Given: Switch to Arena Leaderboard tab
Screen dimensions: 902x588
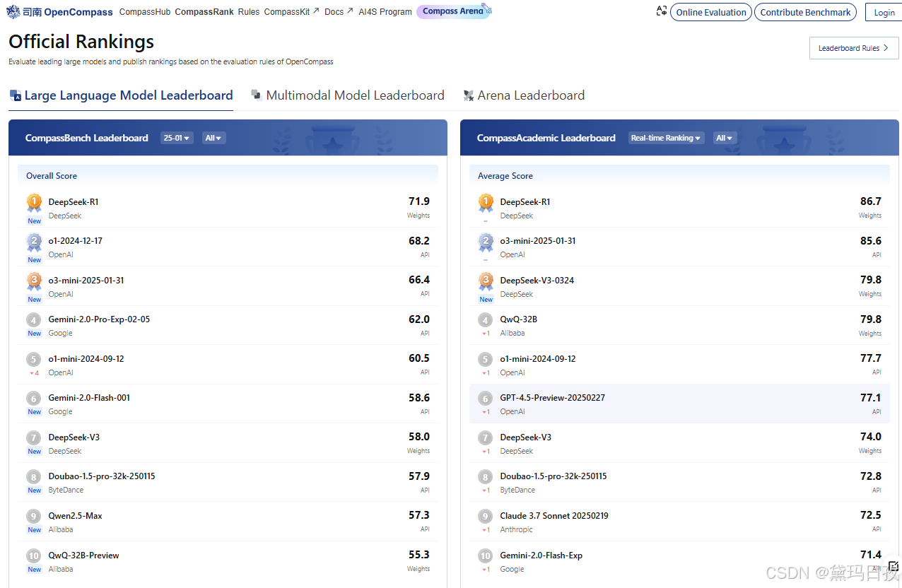Looking at the screenshot, I should [x=524, y=95].
